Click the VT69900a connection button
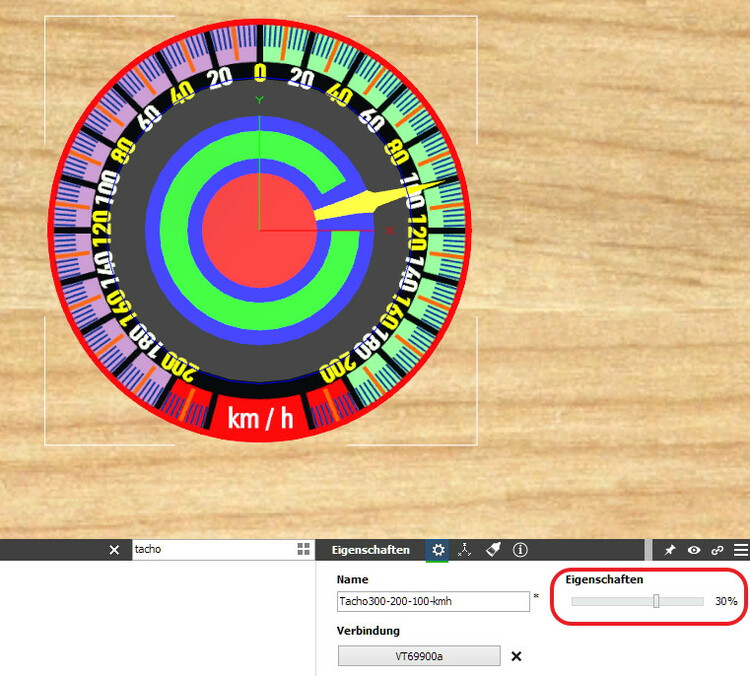This screenshot has width=750, height=676. [419, 656]
